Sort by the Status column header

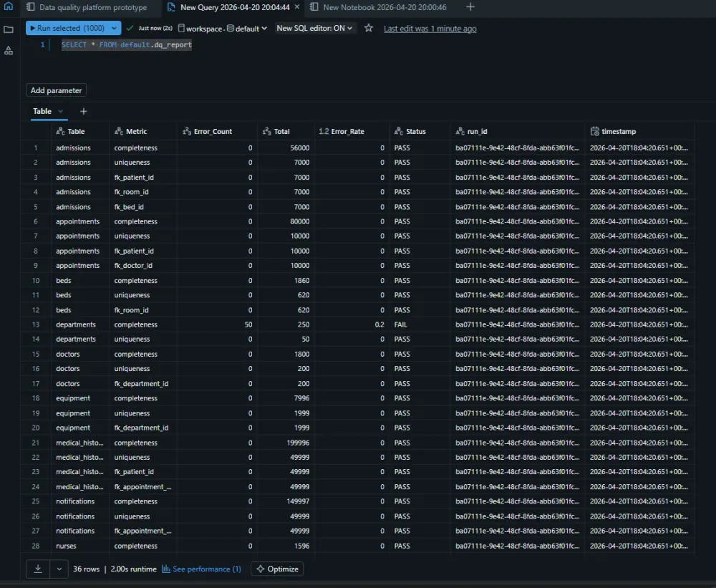[x=420, y=132]
